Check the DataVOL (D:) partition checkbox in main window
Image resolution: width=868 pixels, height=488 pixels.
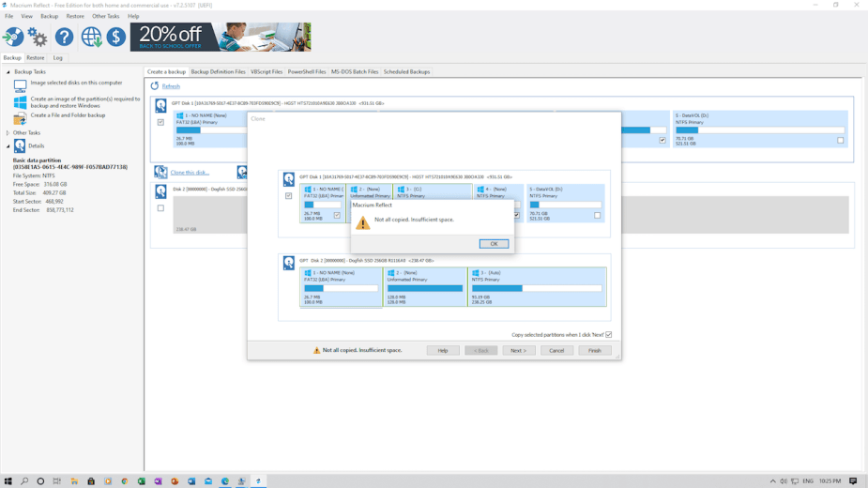click(x=841, y=141)
